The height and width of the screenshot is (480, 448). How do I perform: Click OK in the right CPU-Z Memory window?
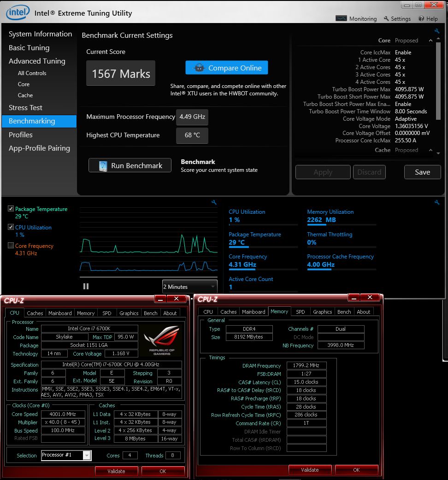[356, 469]
